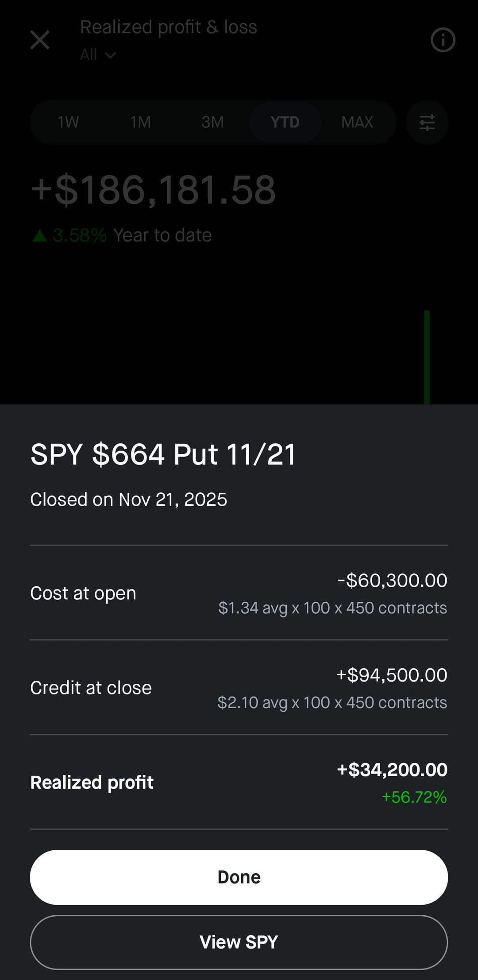Open the View SPY button
478x980 pixels.
click(x=239, y=942)
